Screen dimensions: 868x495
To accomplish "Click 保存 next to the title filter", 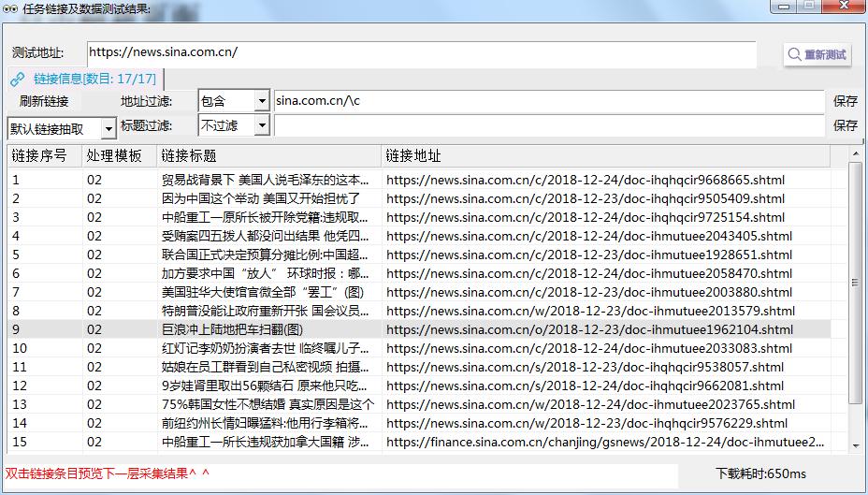I will (x=846, y=125).
